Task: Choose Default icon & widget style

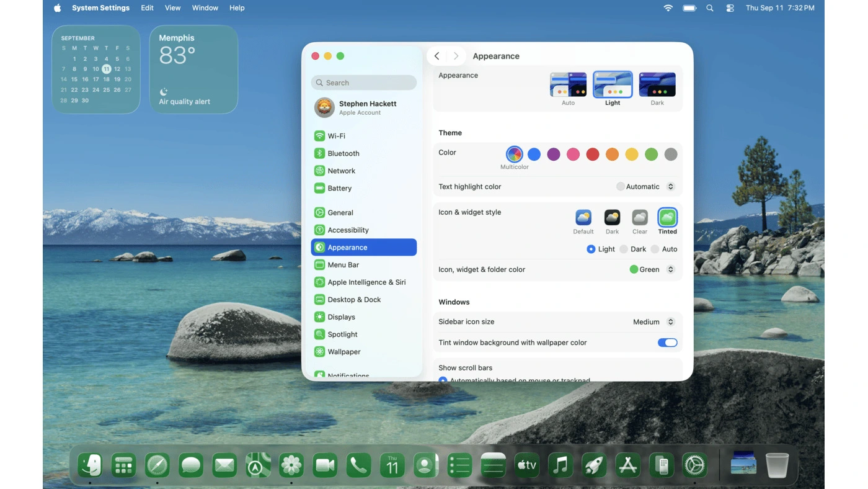Action: coord(583,217)
